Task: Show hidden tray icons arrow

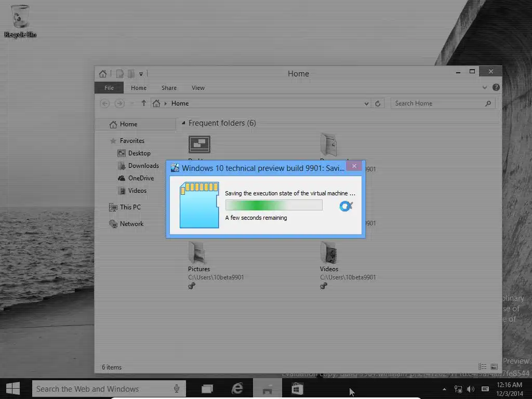Action: [x=444, y=390]
